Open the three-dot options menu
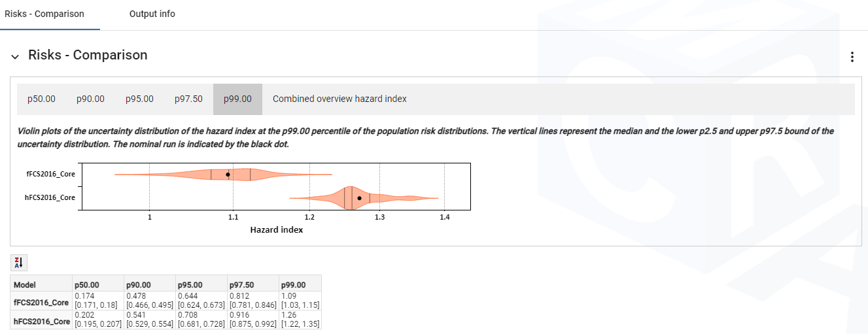868x334 pixels. click(852, 57)
